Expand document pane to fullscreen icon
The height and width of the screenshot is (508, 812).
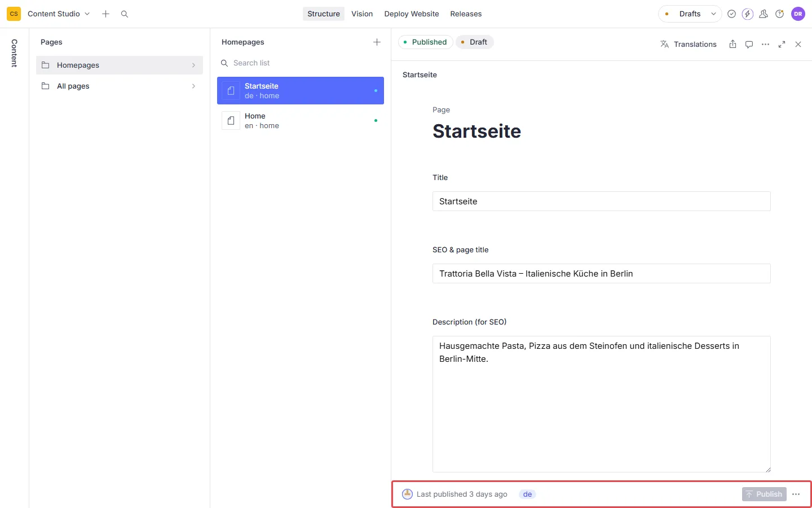[782, 44]
